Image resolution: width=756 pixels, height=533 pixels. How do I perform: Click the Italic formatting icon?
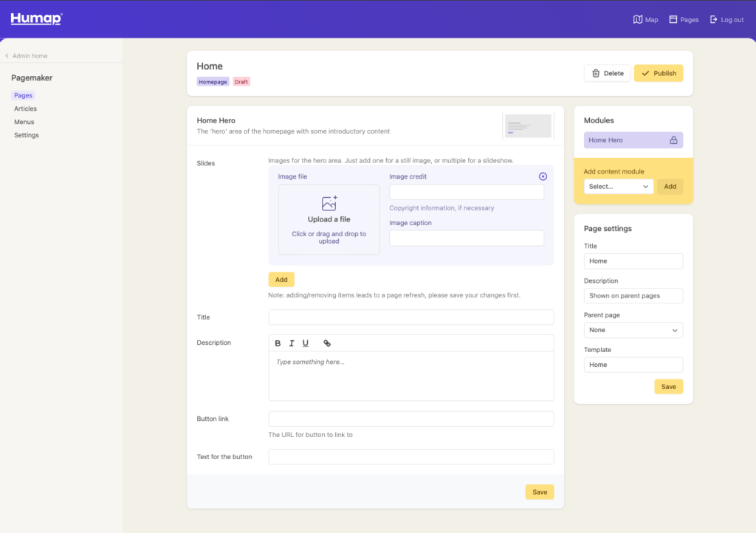click(292, 343)
